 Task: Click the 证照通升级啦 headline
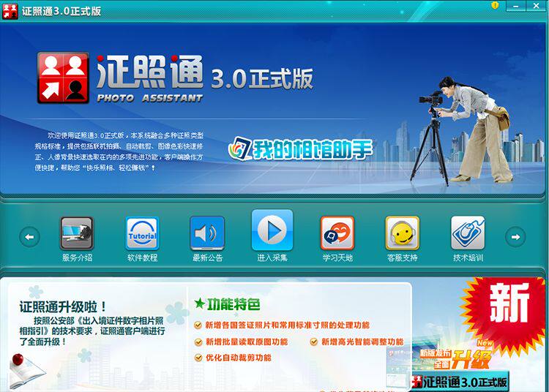click(63, 307)
